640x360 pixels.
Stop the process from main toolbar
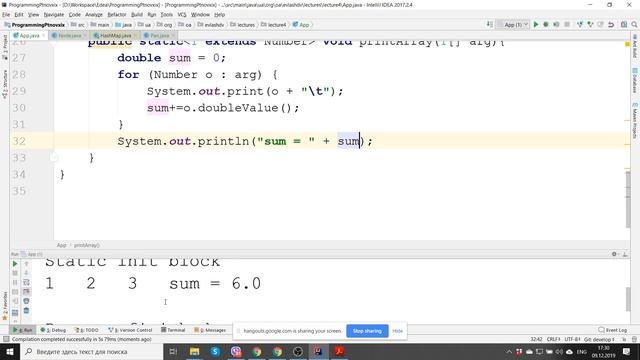[567, 24]
